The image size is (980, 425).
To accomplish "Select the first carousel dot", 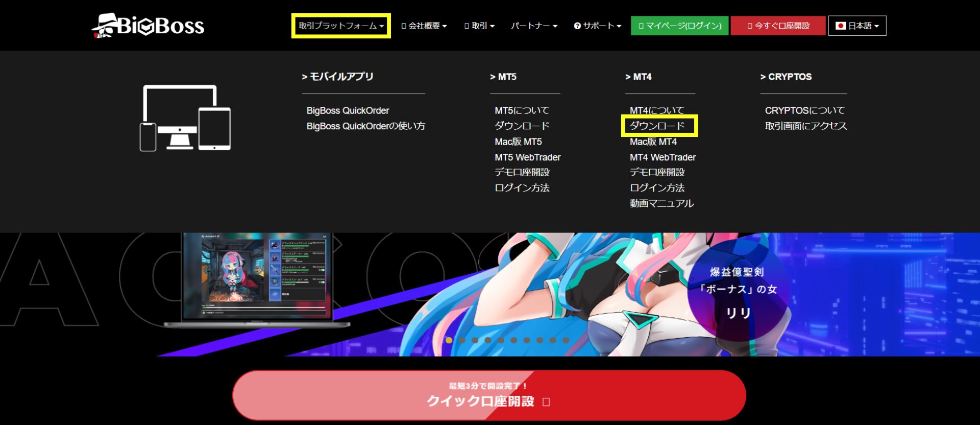I will tap(449, 340).
